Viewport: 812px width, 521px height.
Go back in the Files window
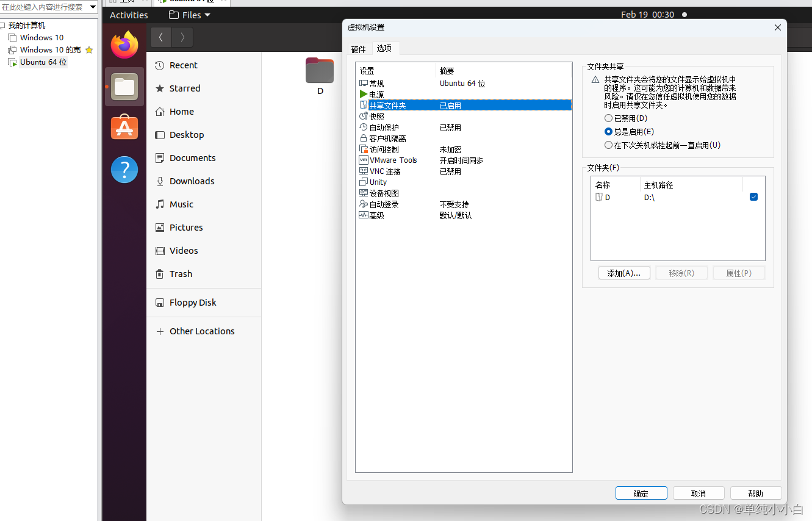pyautogui.click(x=161, y=37)
